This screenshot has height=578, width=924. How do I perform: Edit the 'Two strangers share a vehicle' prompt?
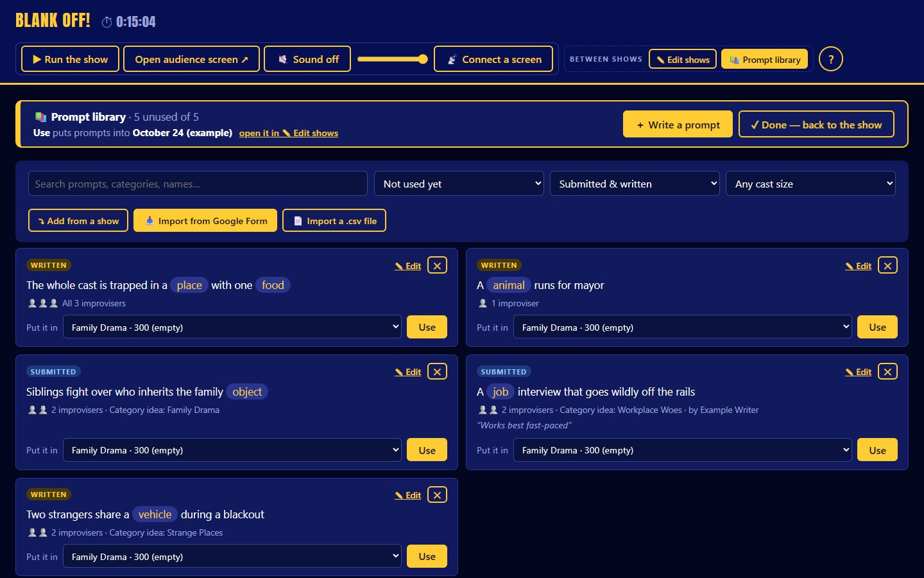tap(408, 495)
